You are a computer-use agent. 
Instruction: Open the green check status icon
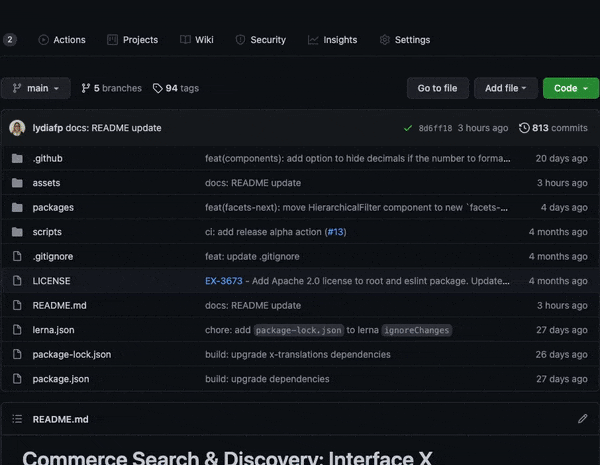(408, 128)
